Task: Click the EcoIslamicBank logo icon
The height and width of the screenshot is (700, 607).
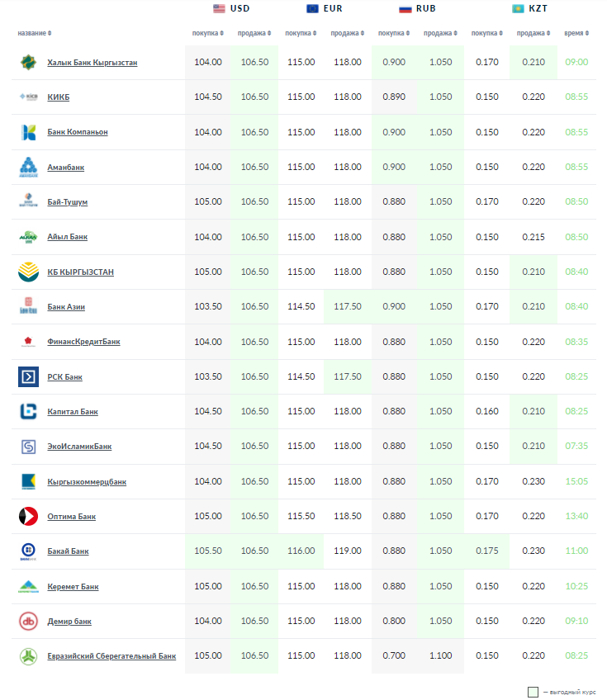Action: pyautogui.click(x=28, y=447)
